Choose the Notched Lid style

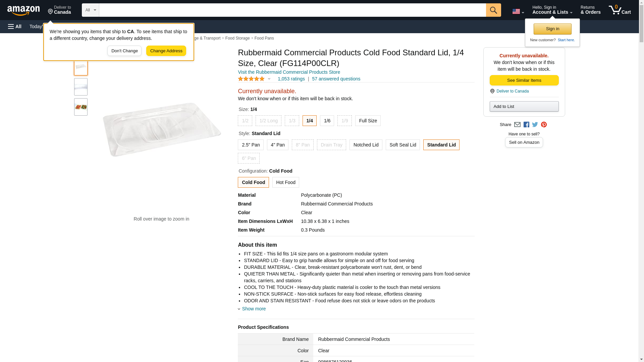(x=366, y=145)
